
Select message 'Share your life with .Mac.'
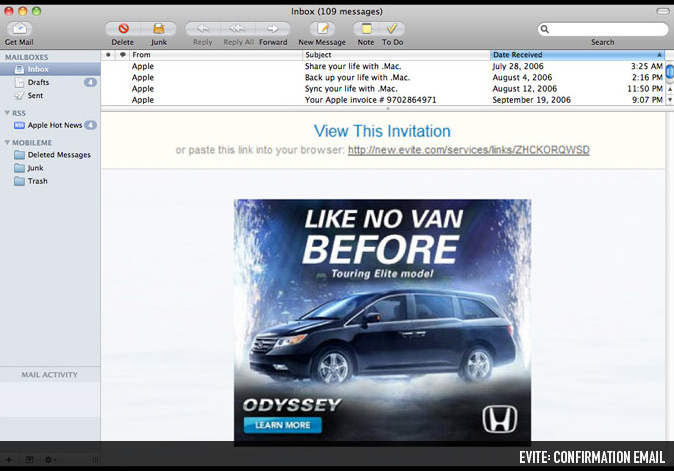coord(383,66)
